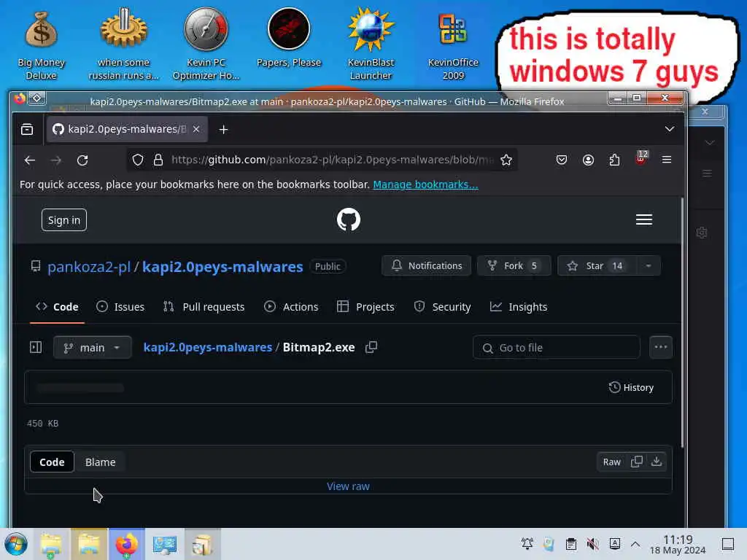Close the kapi2.0peys-malwares browser tab
The image size is (747, 560).
(x=196, y=129)
